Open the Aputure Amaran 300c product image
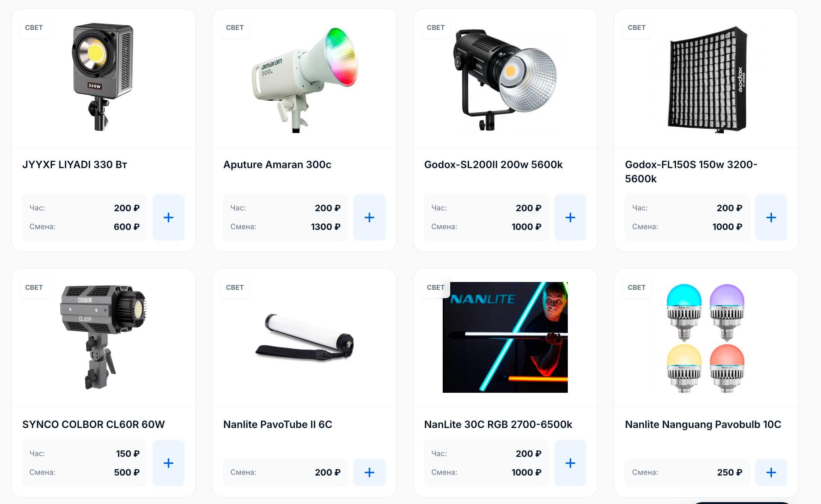The width and height of the screenshot is (821, 504). pos(304,79)
